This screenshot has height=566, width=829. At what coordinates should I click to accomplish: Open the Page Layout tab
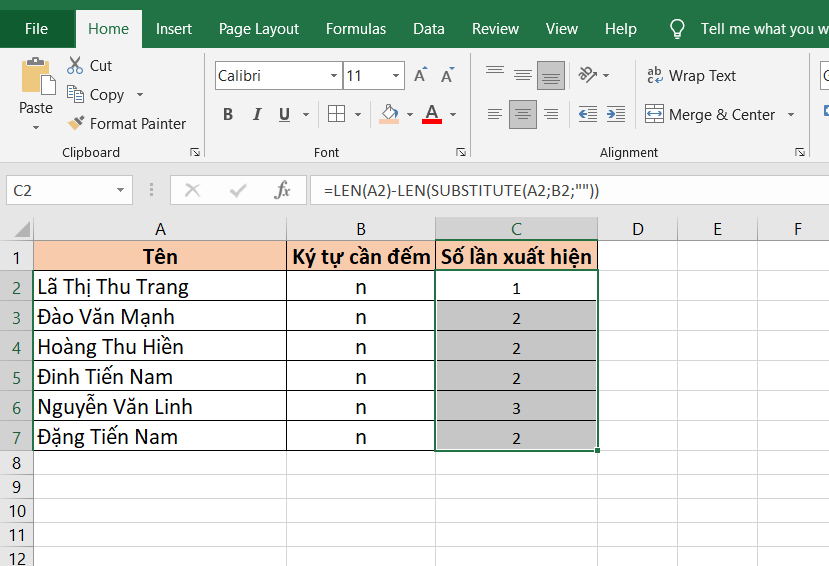[x=259, y=29]
